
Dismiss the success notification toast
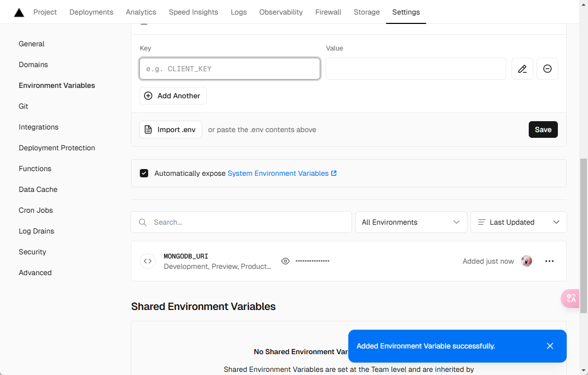coord(550,346)
